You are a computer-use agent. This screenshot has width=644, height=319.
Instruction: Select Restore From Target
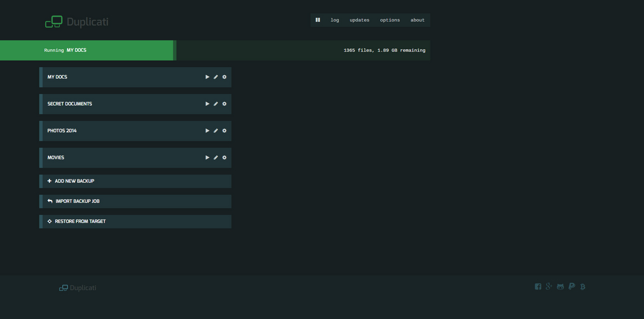(x=80, y=221)
